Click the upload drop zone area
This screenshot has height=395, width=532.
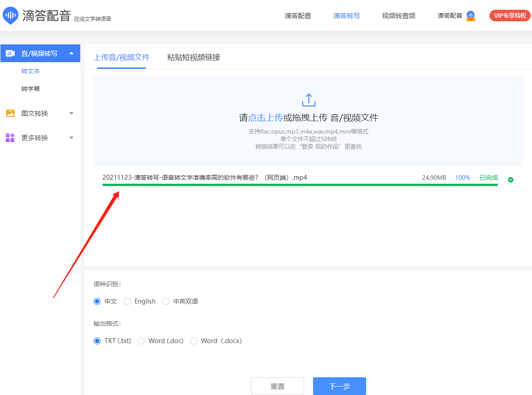point(309,121)
